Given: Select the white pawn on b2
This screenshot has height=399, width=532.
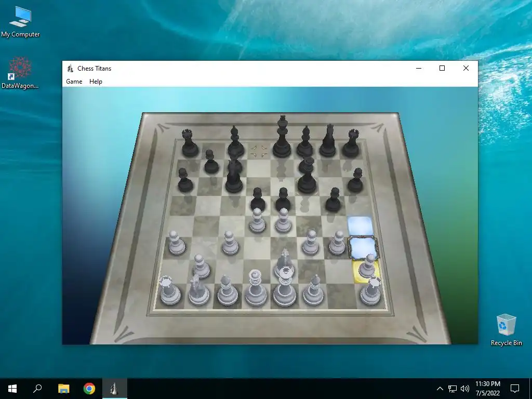Looking at the screenshot, I should point(201,267).
